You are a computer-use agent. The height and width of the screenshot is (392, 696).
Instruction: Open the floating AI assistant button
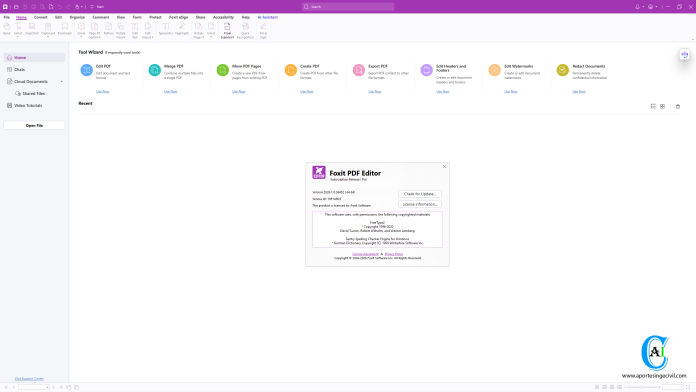(684, 55)
